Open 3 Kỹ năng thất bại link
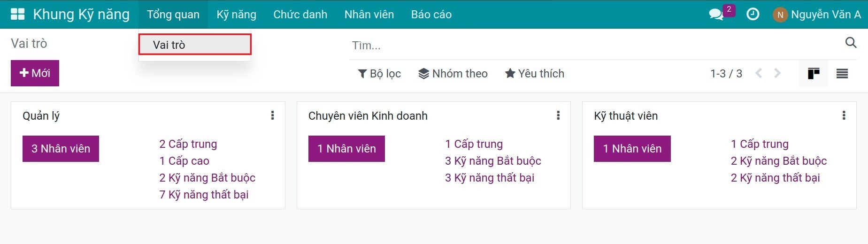 pos(490,178)
